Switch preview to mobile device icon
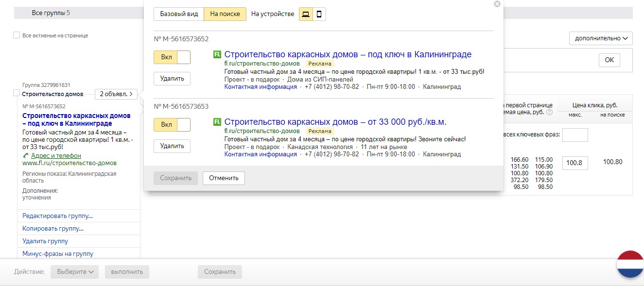 click(x=319, y=14)
